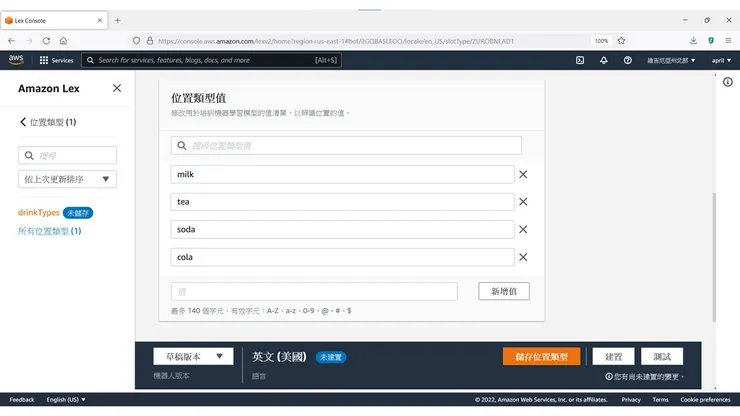
Task: Edit the milk value field
Action: point(342,174)
